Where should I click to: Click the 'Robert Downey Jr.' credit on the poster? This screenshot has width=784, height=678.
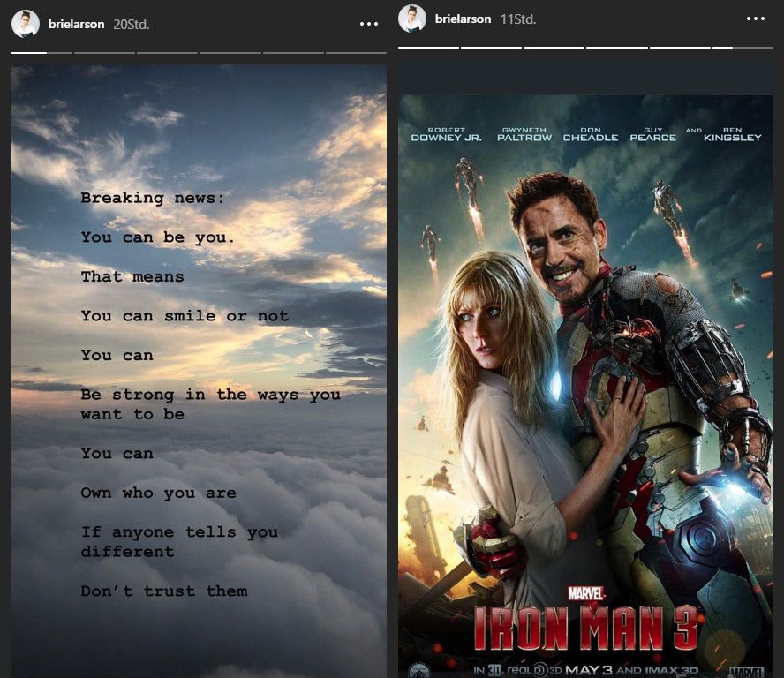click(447, 134)
